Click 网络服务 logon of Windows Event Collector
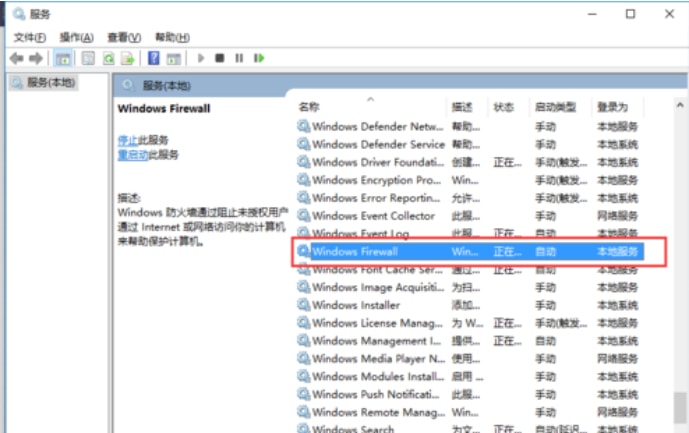The height and width of the screenshot is (433, 689). pyautogui.click(x=617, y=216)
